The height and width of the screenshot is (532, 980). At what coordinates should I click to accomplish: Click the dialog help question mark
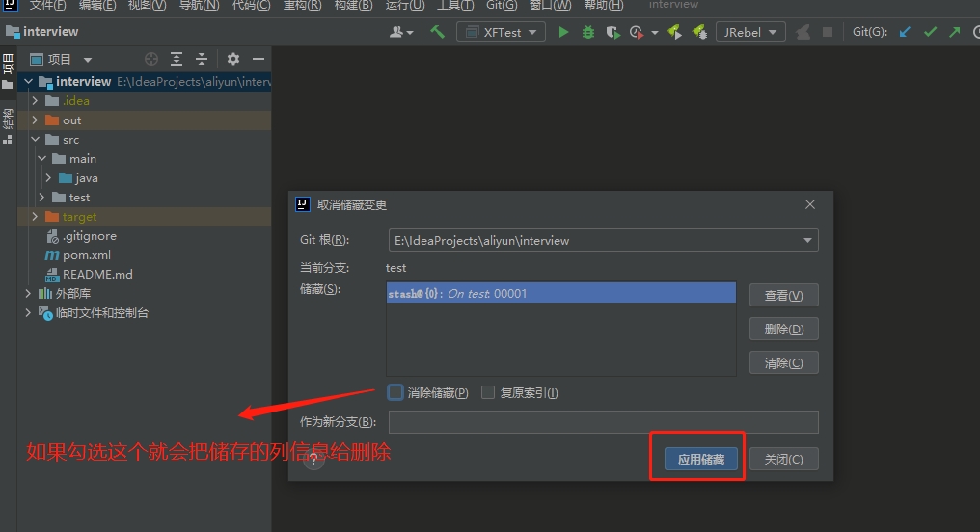[313, 460]
